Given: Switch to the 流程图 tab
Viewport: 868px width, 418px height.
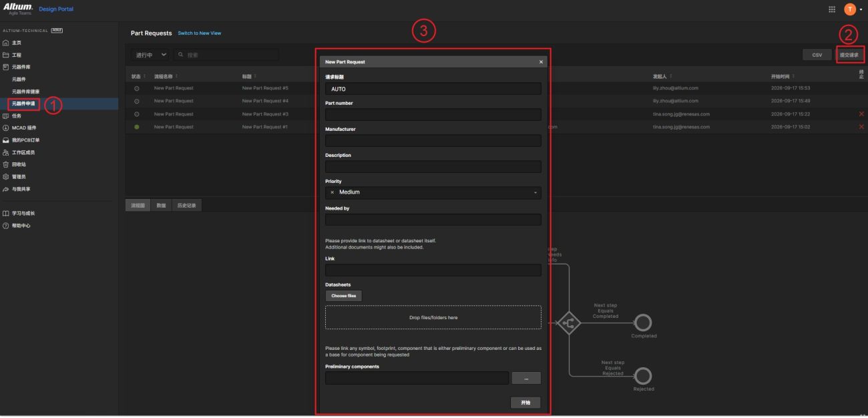Looking at the screenshot, I should point(138,205).
